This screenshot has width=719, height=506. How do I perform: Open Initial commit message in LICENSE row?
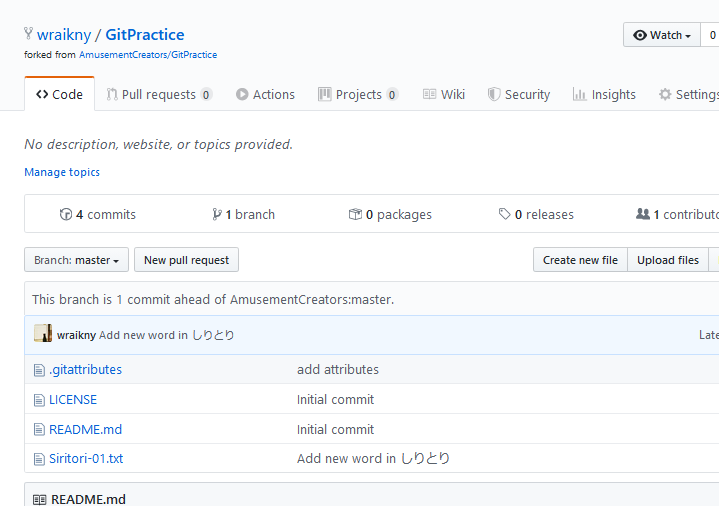(336, 400)
